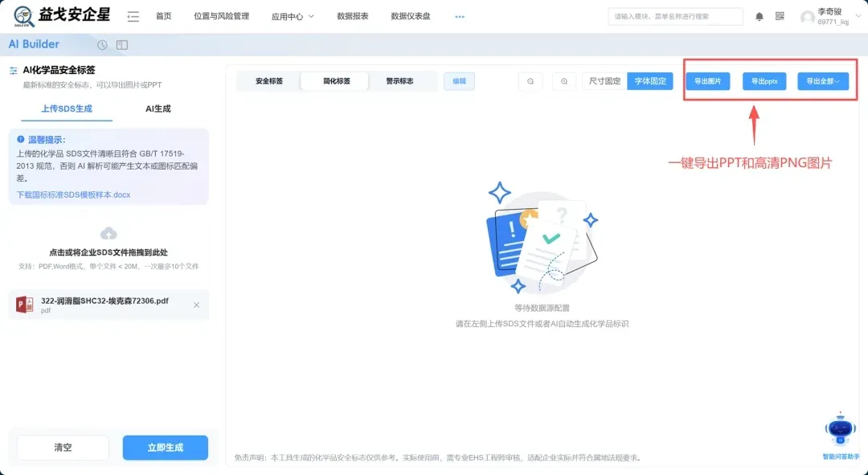The width and height of the screenshot is (868, 475).
Task: Open the 导出全部 dropdown
Action: click(823, 81)
